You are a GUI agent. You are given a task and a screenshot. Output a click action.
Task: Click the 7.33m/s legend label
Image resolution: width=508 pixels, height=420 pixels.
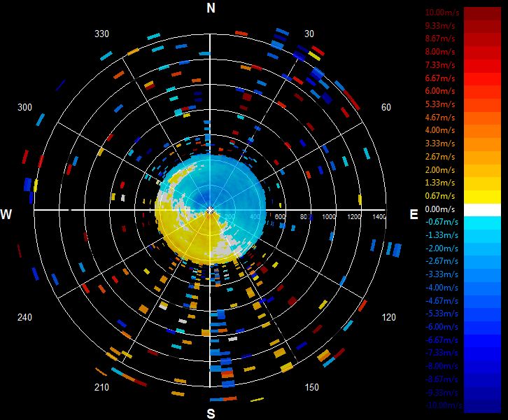[440, 65]
